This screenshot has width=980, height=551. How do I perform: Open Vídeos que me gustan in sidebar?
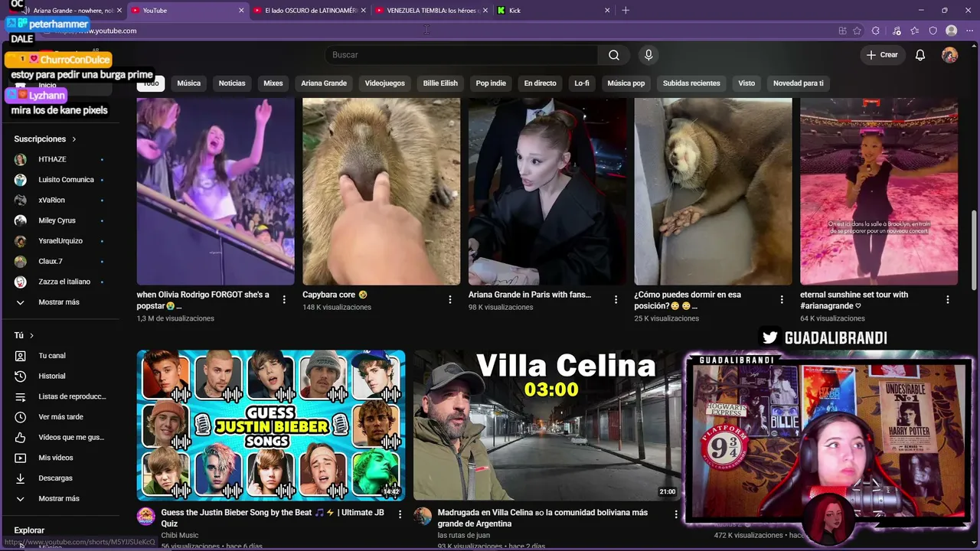(60, 438)
